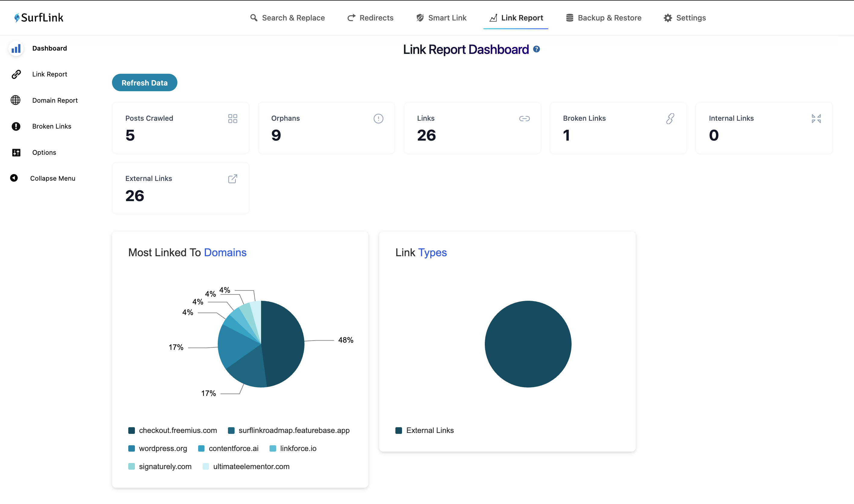Viewport: 854px width, 504px height.
Task: Toggle checkout.freemius.com legend entry
Action: (172, 430)
